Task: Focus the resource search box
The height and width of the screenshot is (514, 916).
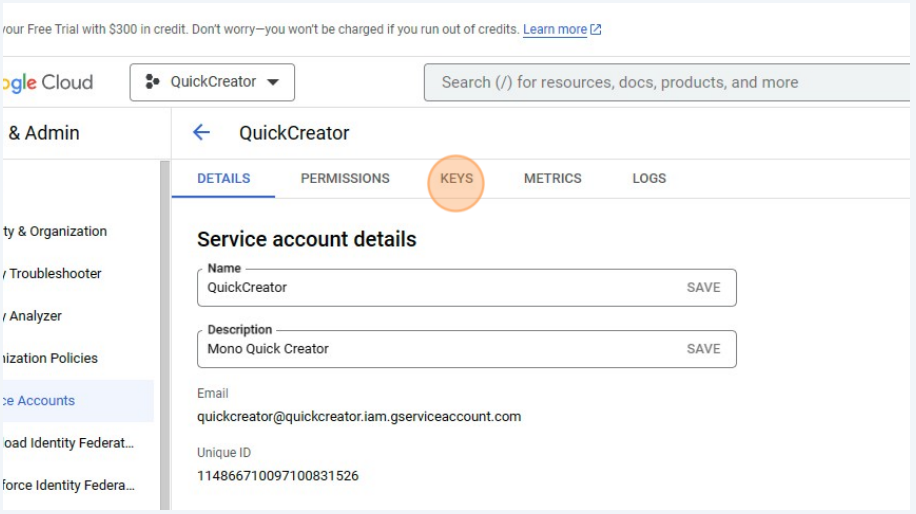Action: pos(667,82)
